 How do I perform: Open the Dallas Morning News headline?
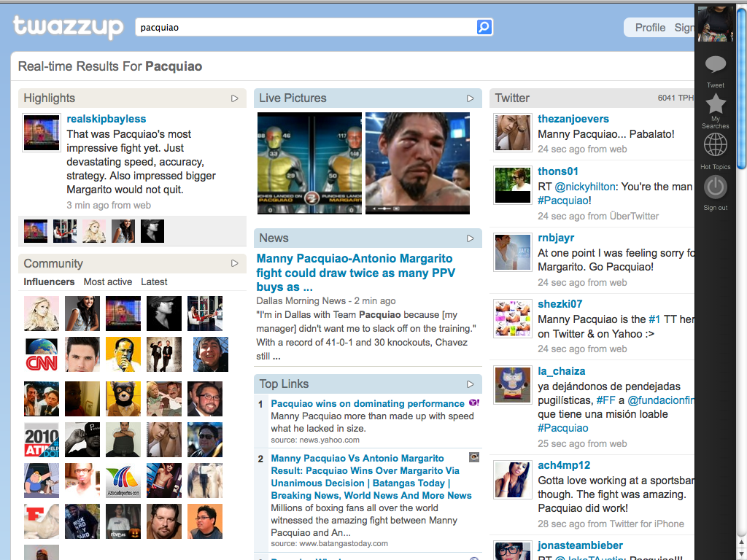pyautogui.click(x=355, y=273)
